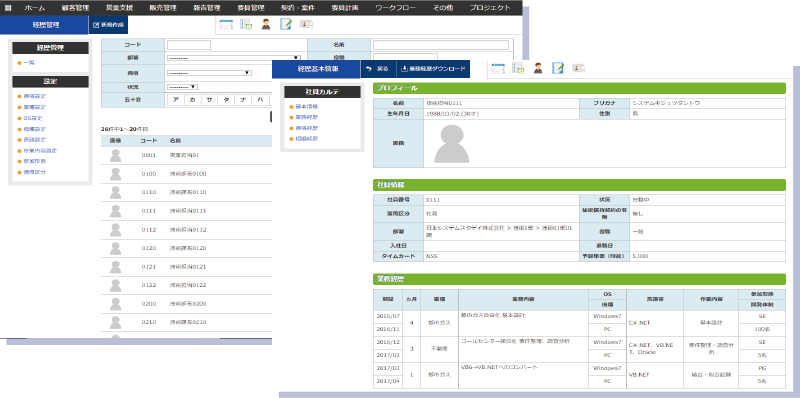The width and height of the screenshot is (800, 398).
Task: Click the PG cell in the 業務経歴 table
Action: coord(762,368)
